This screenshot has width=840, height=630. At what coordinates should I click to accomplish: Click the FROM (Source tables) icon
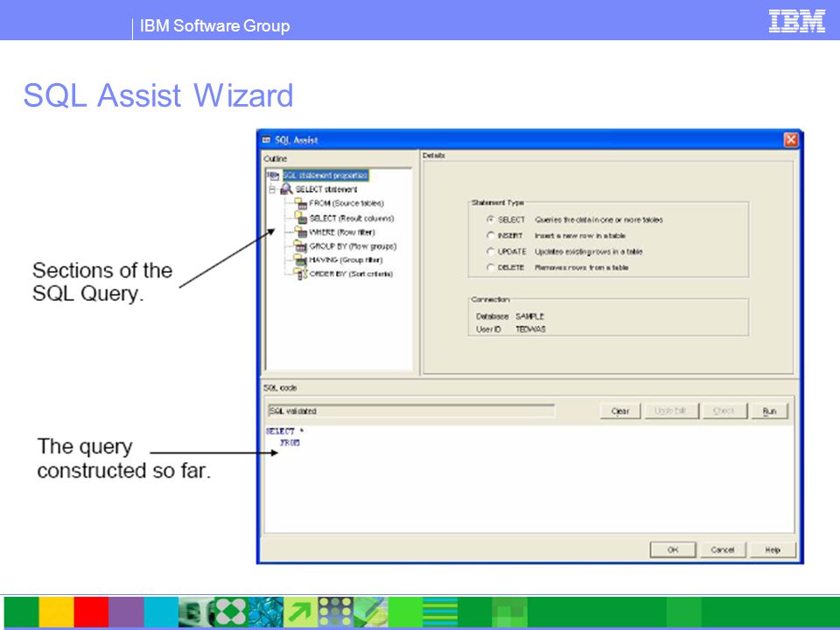pos(300,204)
